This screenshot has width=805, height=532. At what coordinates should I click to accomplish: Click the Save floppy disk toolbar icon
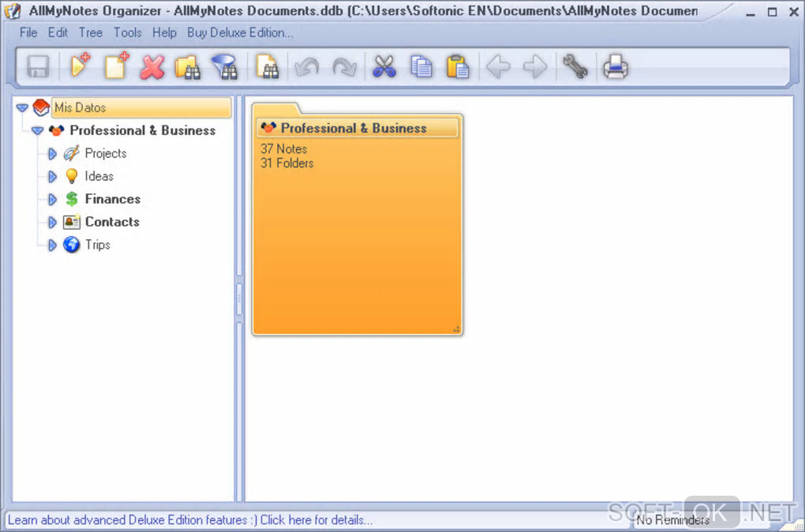(x=38, y=67)
